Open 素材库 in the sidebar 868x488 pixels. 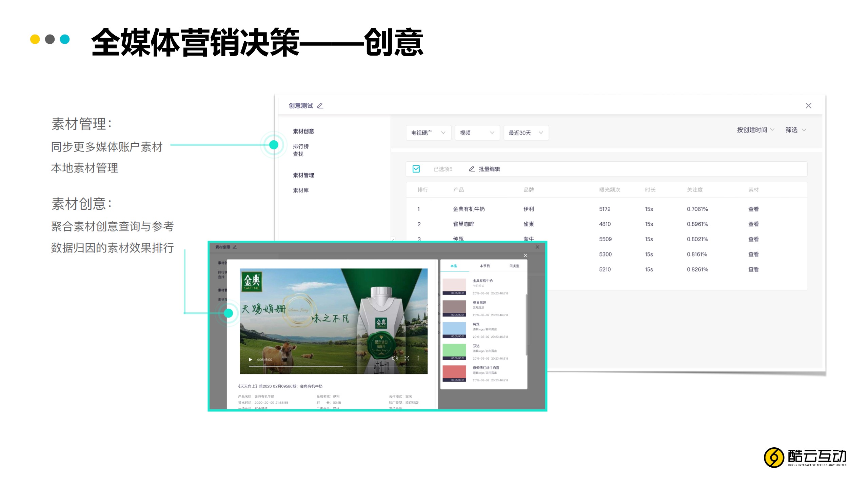tap(301, 190)
